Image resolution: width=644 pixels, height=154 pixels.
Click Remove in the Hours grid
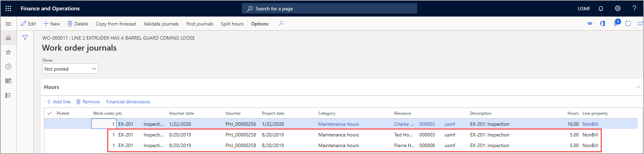88,102
